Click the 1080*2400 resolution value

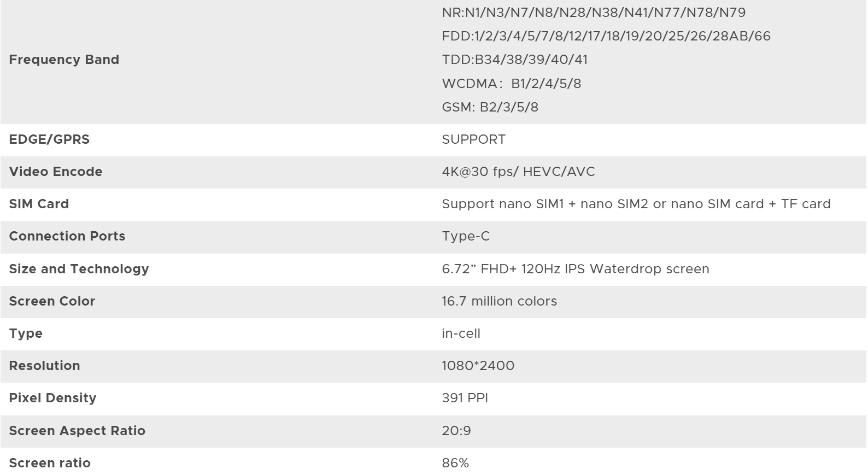coord(478,366)
